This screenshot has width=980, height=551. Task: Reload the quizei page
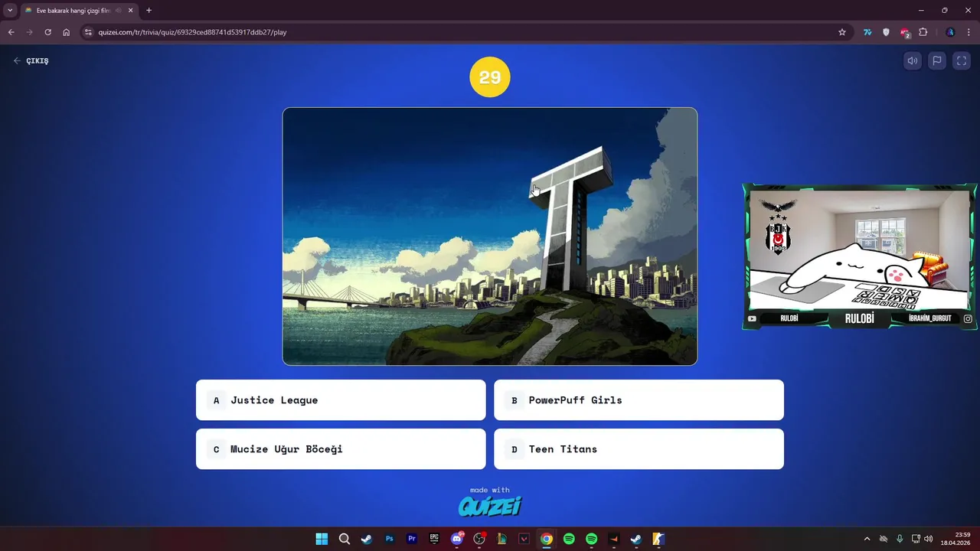(x=47, y=32)
